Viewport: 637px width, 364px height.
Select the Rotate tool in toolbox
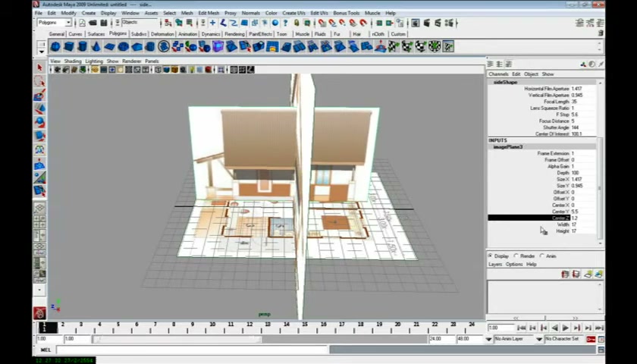point(39,122)
